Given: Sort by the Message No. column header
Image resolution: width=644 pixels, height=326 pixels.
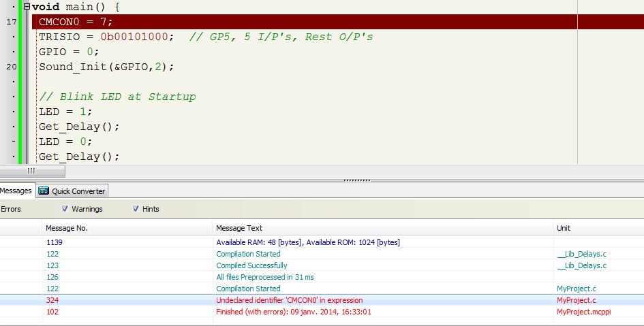Looking at the screenshot, I should 66,228.
